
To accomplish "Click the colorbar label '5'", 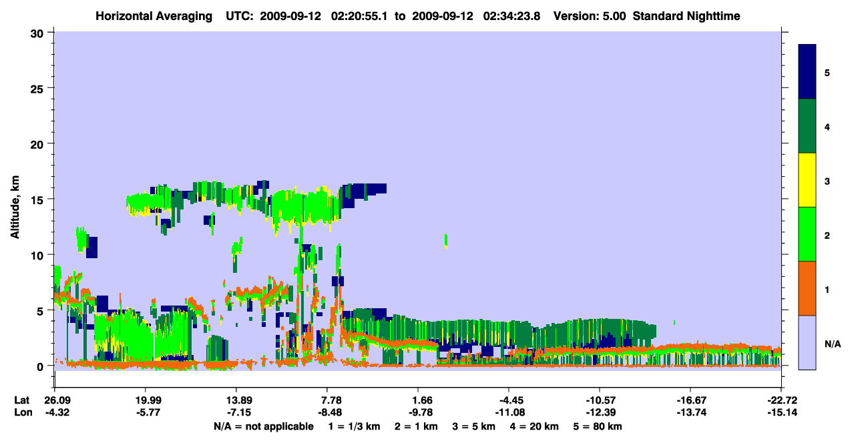I will point(827,72).
